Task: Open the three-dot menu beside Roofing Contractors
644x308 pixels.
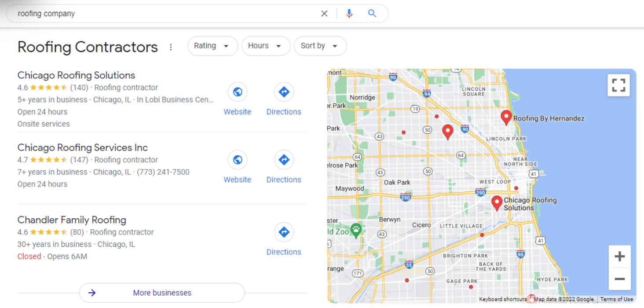Action: point(171,47)
